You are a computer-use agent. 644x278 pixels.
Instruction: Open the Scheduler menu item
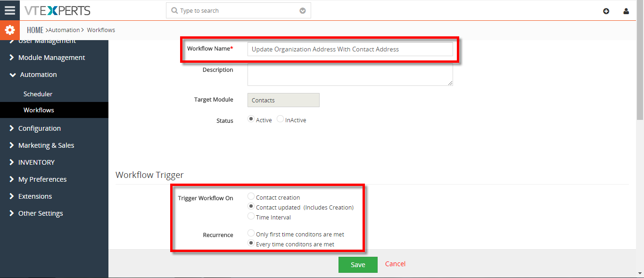[38, 94]
